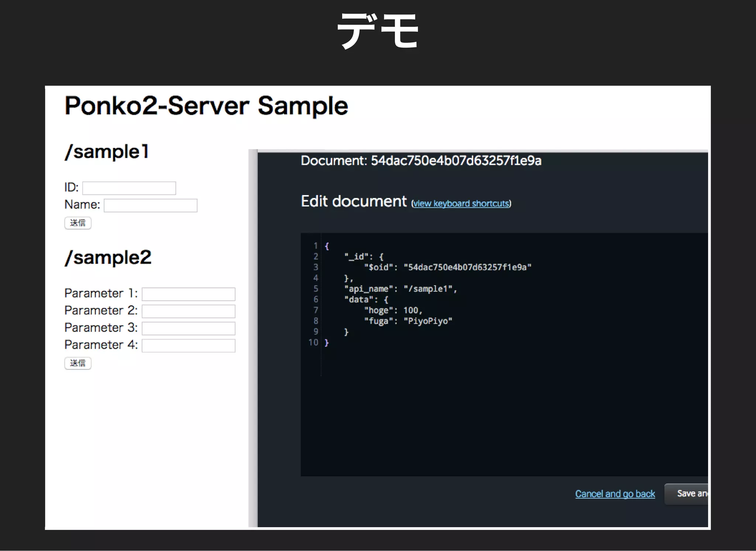Click the Parameter 3 input field
This screenshot has height=551, width=756.
pos(188,329)
